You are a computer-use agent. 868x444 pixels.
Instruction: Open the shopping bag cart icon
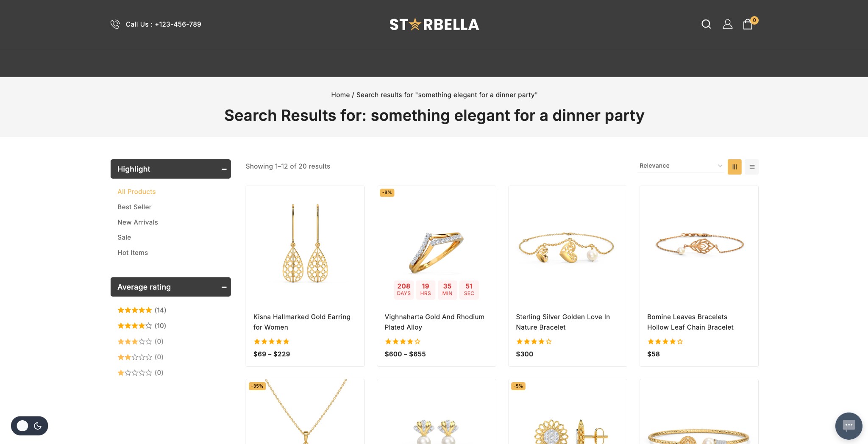pyautogui.click(x=748, y=25)
